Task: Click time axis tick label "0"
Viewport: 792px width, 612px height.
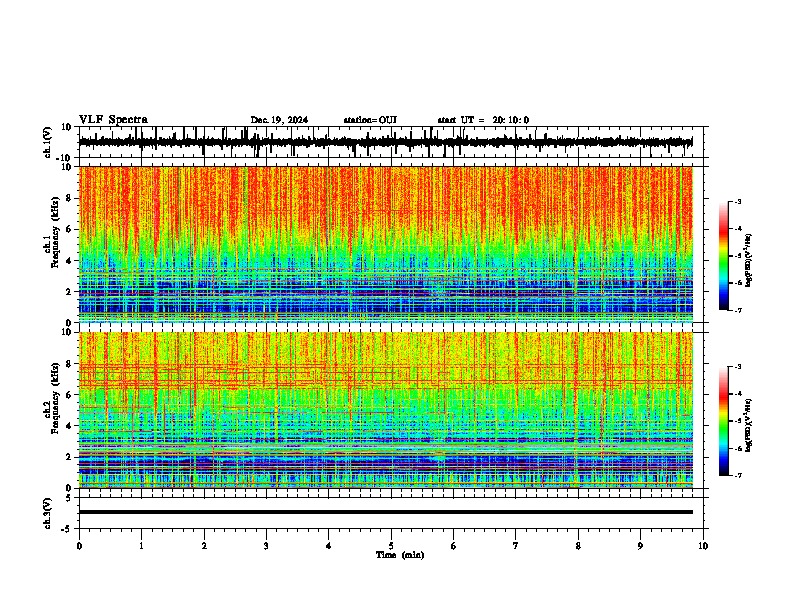Action: [79, 546]
